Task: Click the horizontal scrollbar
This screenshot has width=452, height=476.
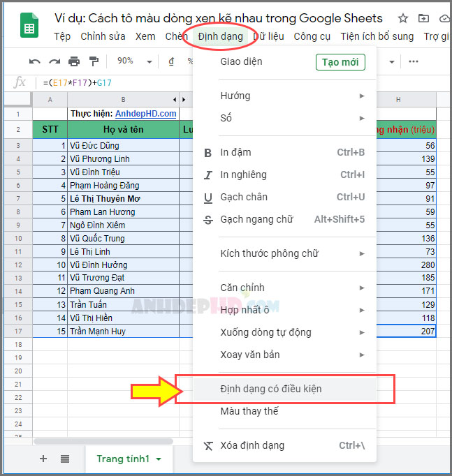Action: click(x=103, y=441)
